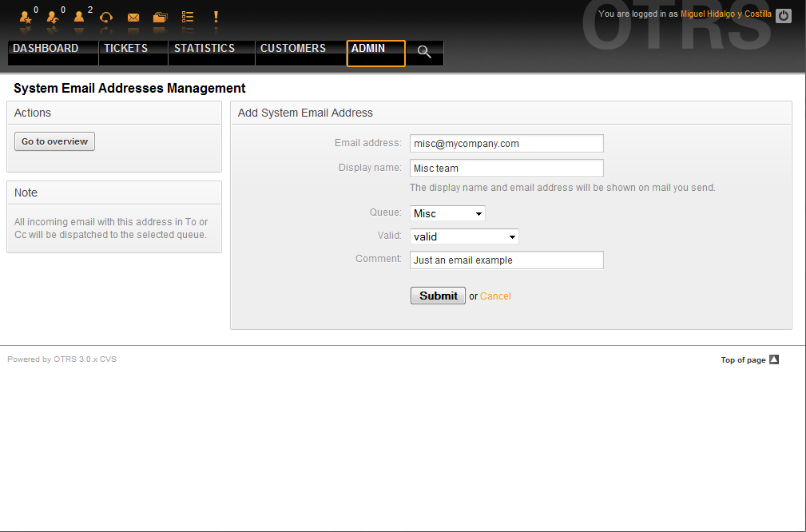The width and height of the screenshot is (806, 532).
Task: Expand the Queue dropdown
Action: click(447, 213)
